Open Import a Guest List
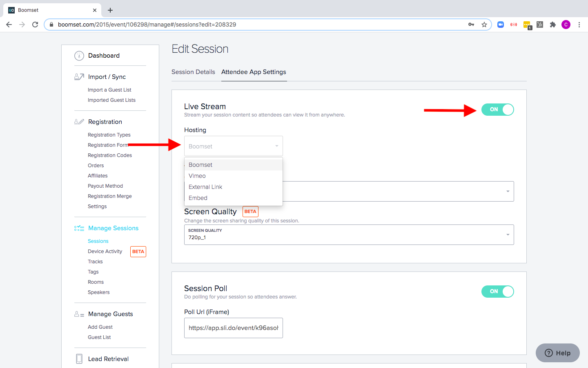 click(x=109, y=90)
